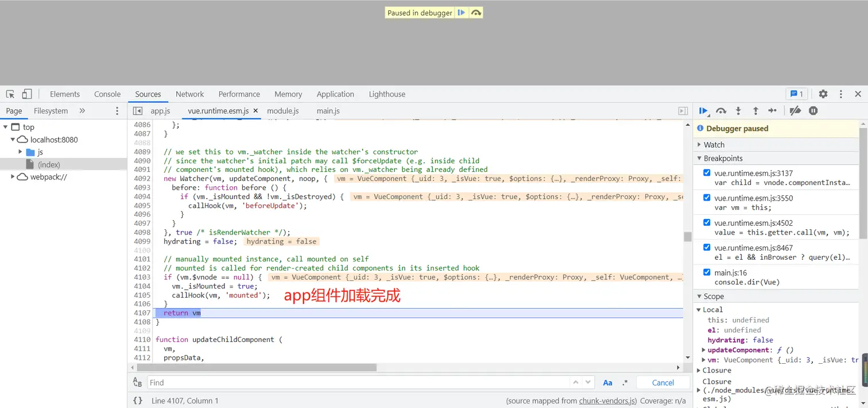Uncheck breakpoint main.js:16
The image size is (868, 408).
[707, 272]
